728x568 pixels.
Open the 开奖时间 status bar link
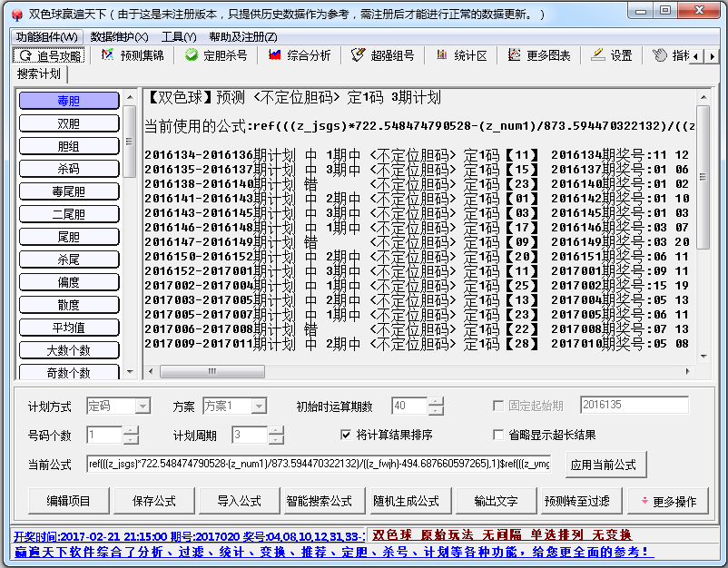point(189,537)
